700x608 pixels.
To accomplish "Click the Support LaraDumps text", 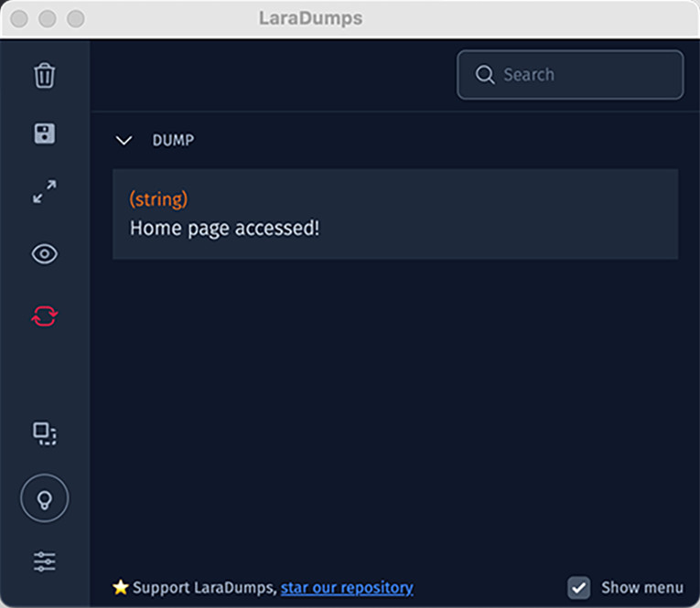I will [x=205, y=588].
